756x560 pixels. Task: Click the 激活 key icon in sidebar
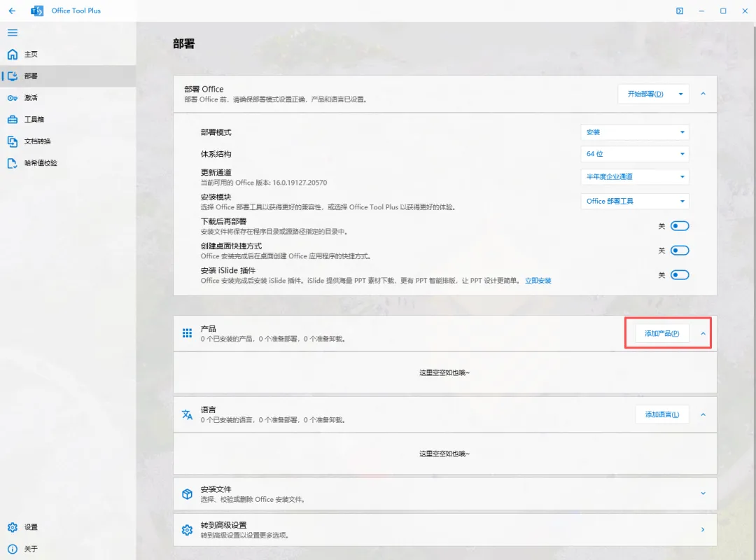(x=13, y=98)
